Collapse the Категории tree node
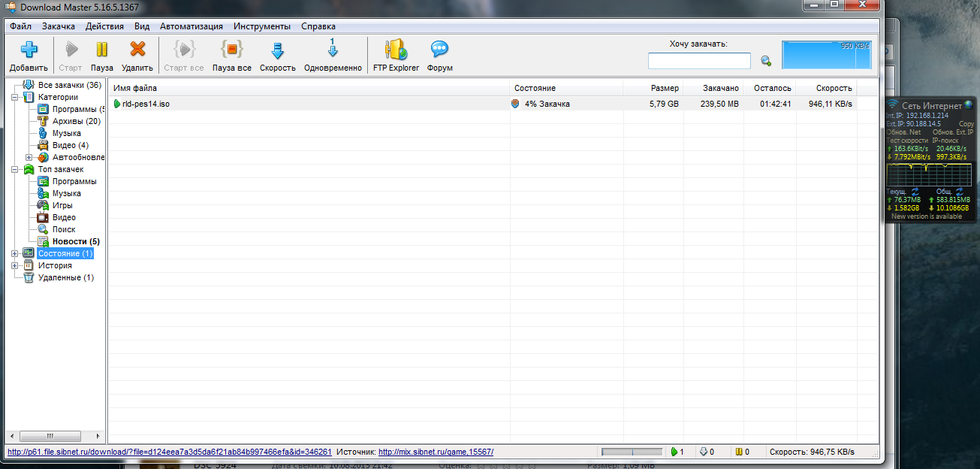 point(15,97)
